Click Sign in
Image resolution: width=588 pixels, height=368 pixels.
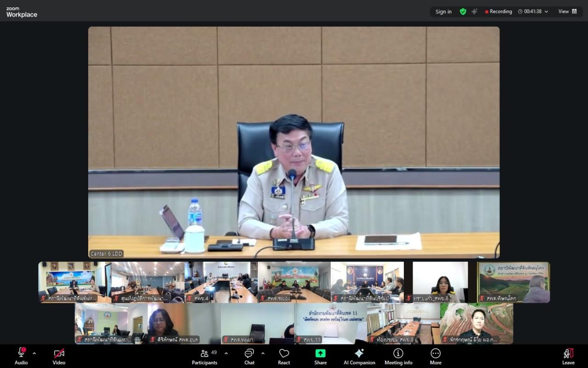[x=443, y=11]
